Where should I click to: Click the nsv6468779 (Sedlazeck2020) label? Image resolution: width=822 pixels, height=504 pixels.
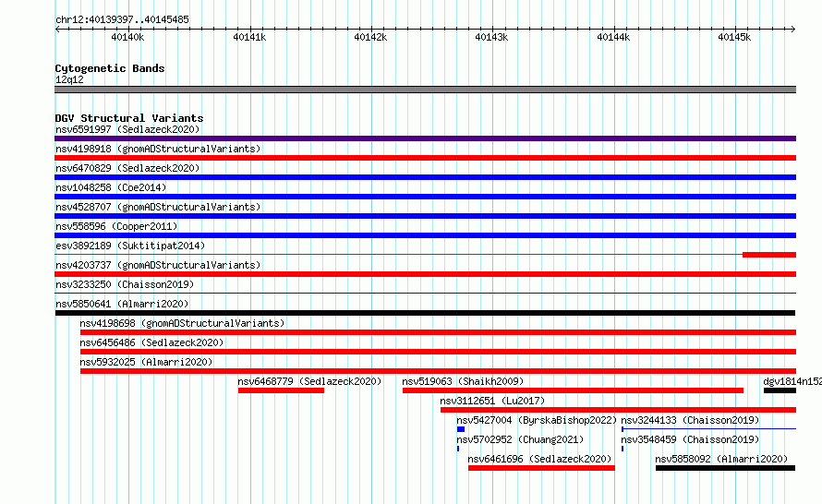tap(309, 381)
